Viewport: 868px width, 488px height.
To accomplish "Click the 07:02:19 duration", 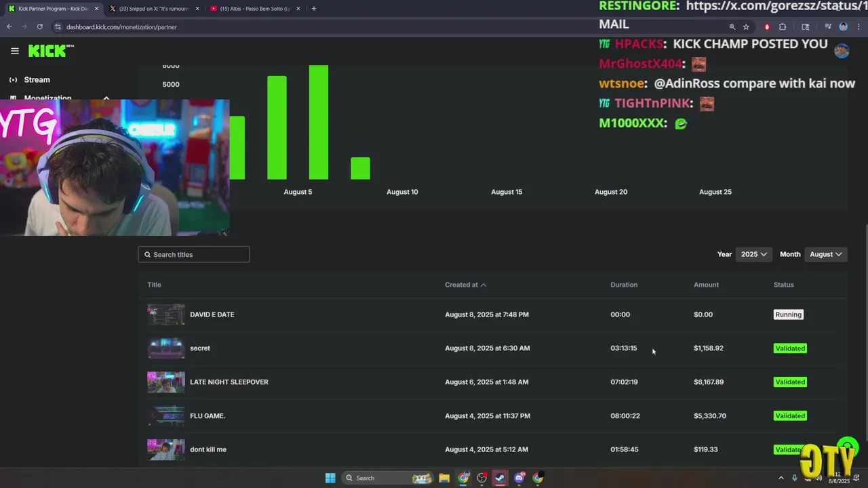I will (x=624, y=382).
